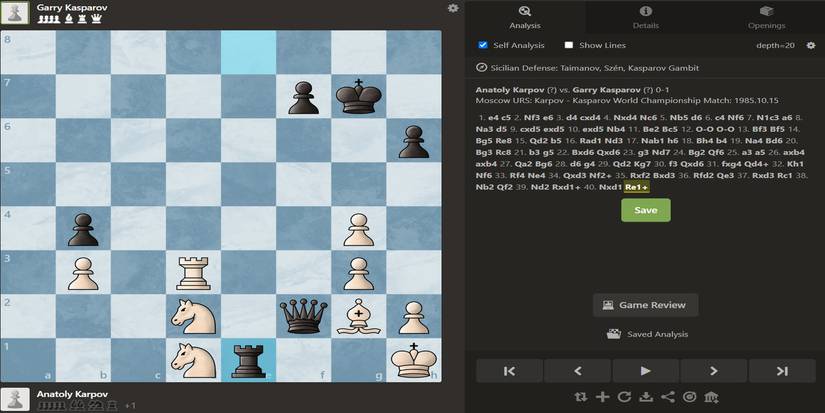The image size is (825, 413).
Task: Click Garry Kasparov's avatar
Action: 15,12
